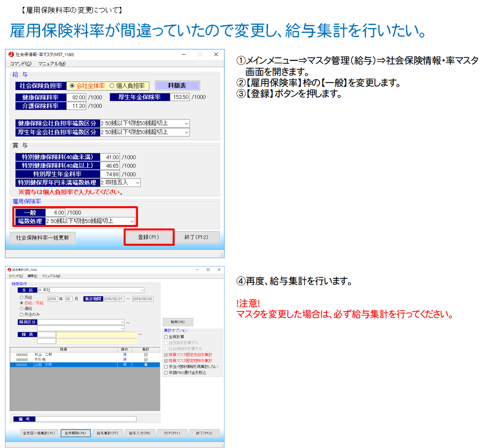Enable the 全再計算 checkbox
Viewport: 504px width, 448px height.
coord(166,337)
